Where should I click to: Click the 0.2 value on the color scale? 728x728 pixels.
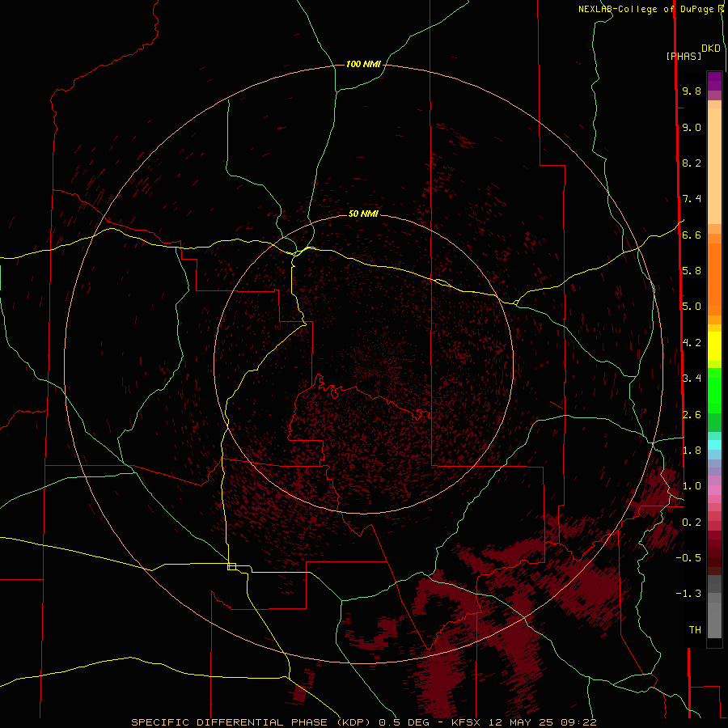692,523
